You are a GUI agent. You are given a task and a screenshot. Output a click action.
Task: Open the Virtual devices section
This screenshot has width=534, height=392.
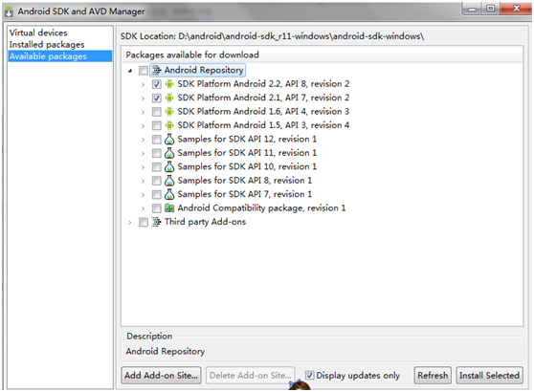(x=38, y=33)
